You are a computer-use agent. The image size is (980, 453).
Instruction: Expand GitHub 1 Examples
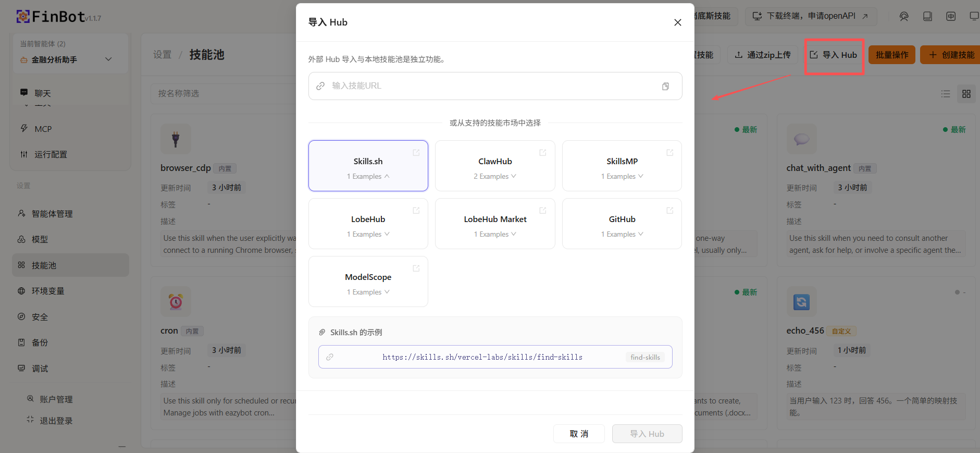622,234
